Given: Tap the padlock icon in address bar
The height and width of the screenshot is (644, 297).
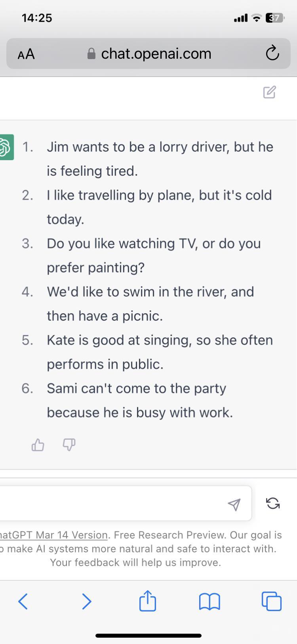Looking at the screenshot, I should click(x=91, y=54).
